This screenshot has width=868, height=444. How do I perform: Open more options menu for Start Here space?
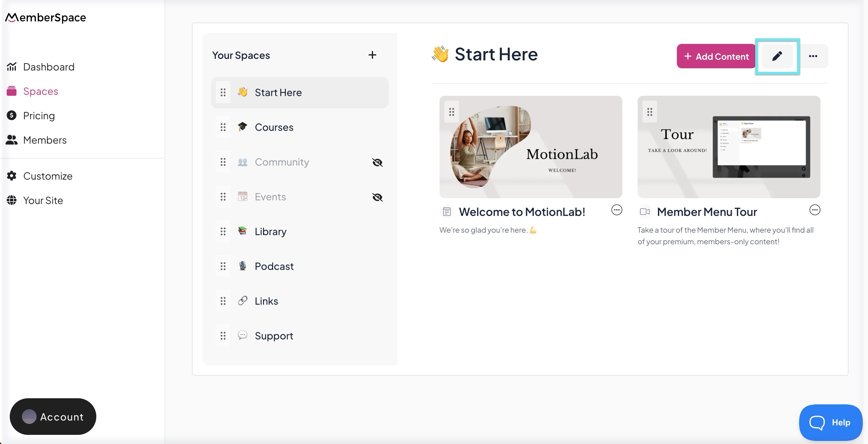tap(813, 56)
